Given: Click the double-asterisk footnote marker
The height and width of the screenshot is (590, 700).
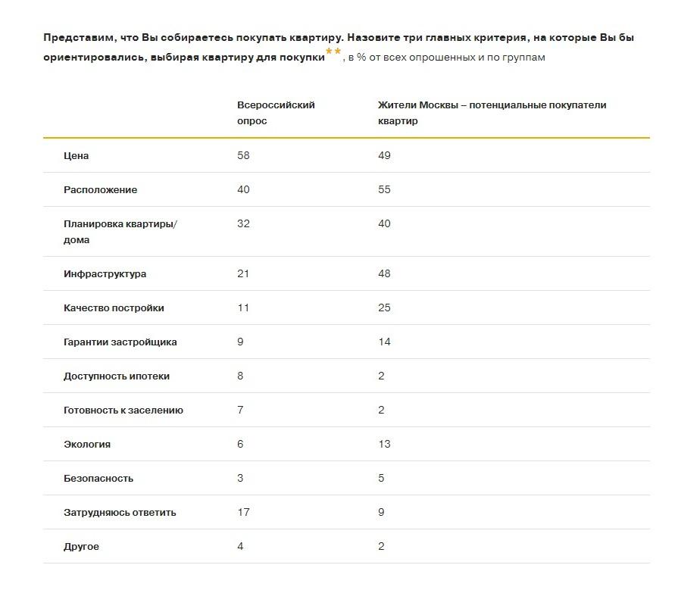Looking at the screenshot, I should [333, 52].
